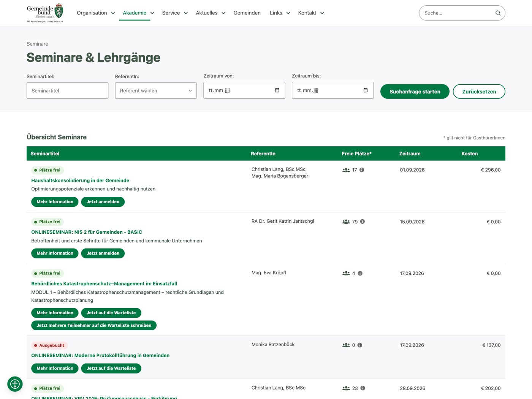
Task: Click the Freie Plätze column header
Action: pyautogui.click(x=356, y=154)
